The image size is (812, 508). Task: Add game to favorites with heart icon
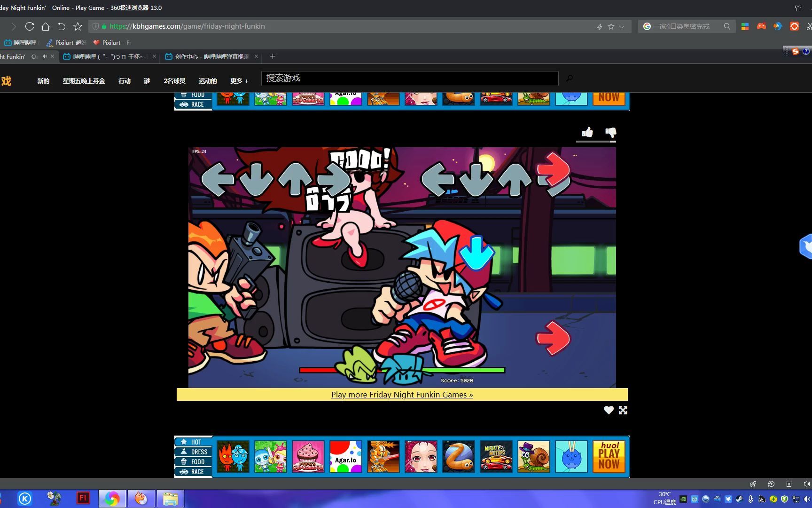click(609, 410)
